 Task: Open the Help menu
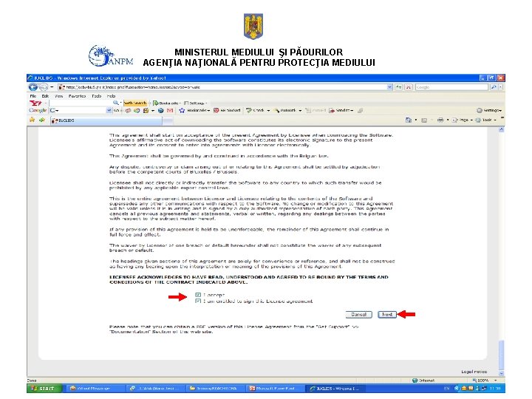pyautogui.click(x=111, y=96)
